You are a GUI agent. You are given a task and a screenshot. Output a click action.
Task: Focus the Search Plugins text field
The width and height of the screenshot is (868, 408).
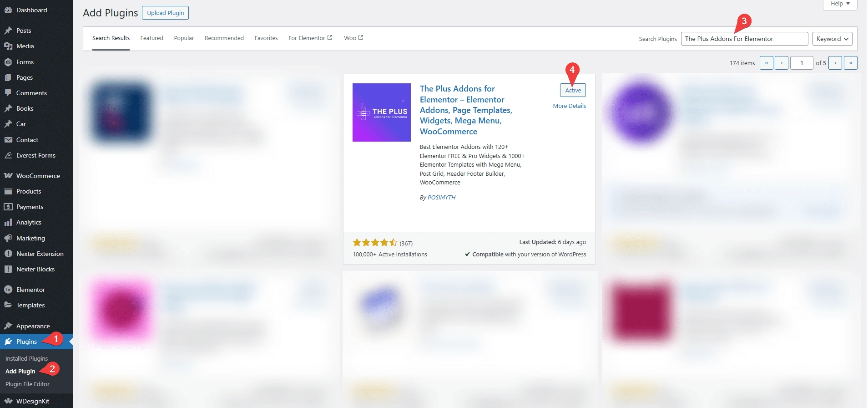744,39
